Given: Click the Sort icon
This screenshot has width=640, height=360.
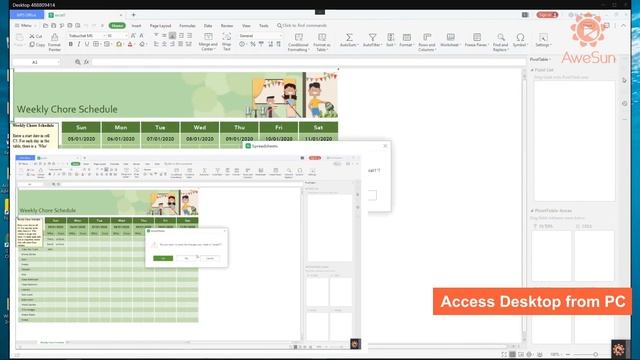Looking at the screenshot, I should 390,38.
